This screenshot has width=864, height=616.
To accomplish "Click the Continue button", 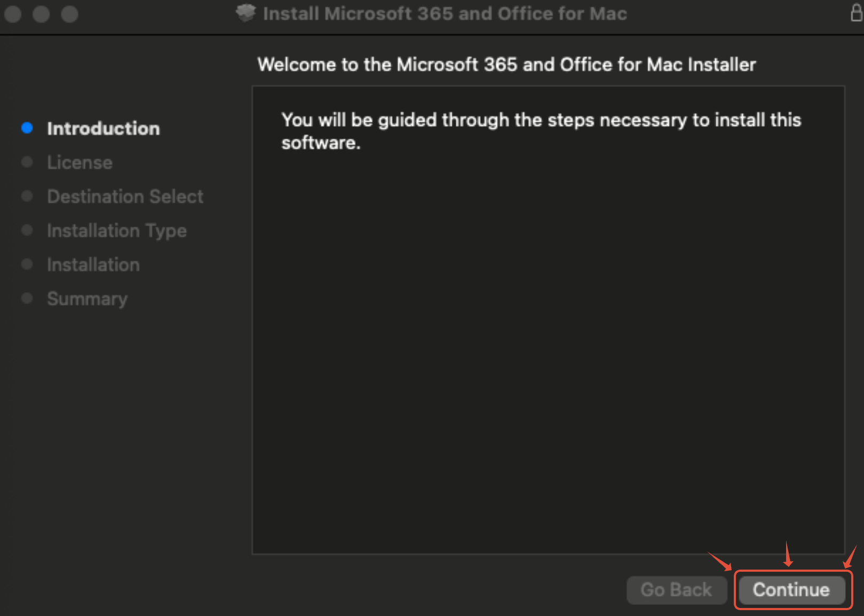I will point(791,590).
